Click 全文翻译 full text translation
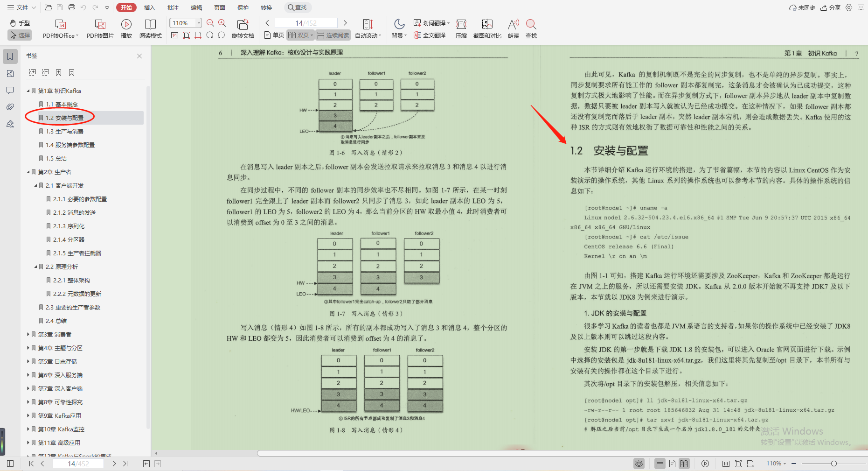This screenshot has width=868, height=471. (430, 35)
